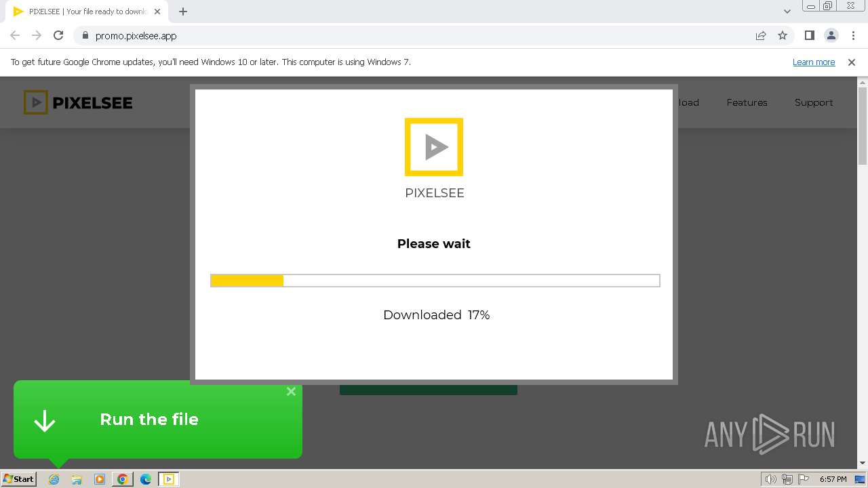Image resolution: width=868 pixels, height=488 pixels.
Task: Click the browser back arrow
Action: tap(15, 35)
